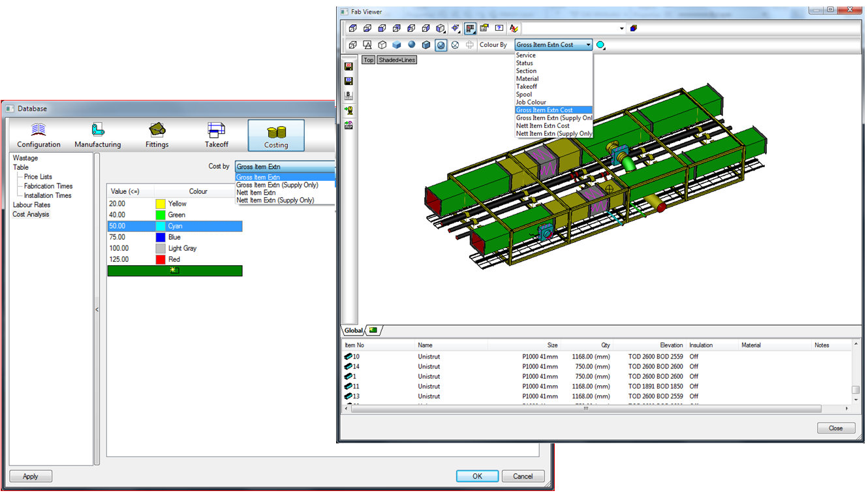Open the properties window icon in Fab Viewer
The image size is (868, 493).
484,28
